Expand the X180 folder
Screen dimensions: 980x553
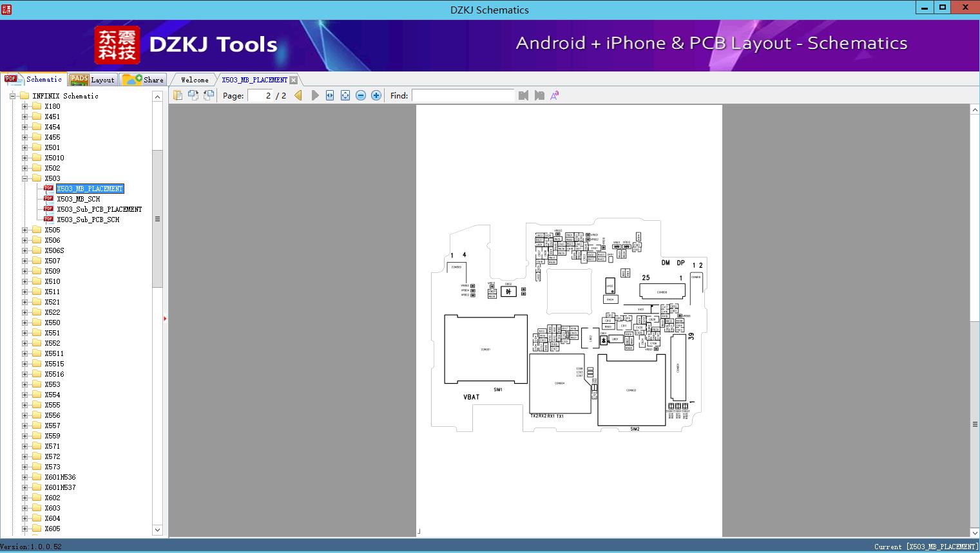24,106
